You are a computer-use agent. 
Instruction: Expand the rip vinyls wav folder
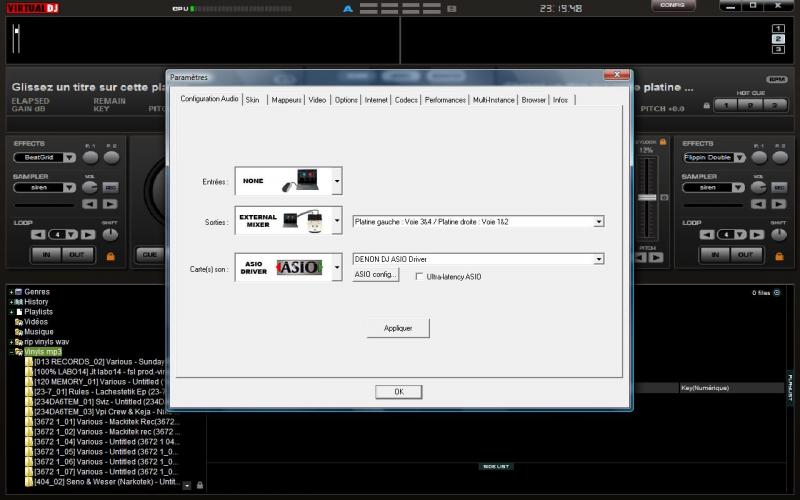11,342
